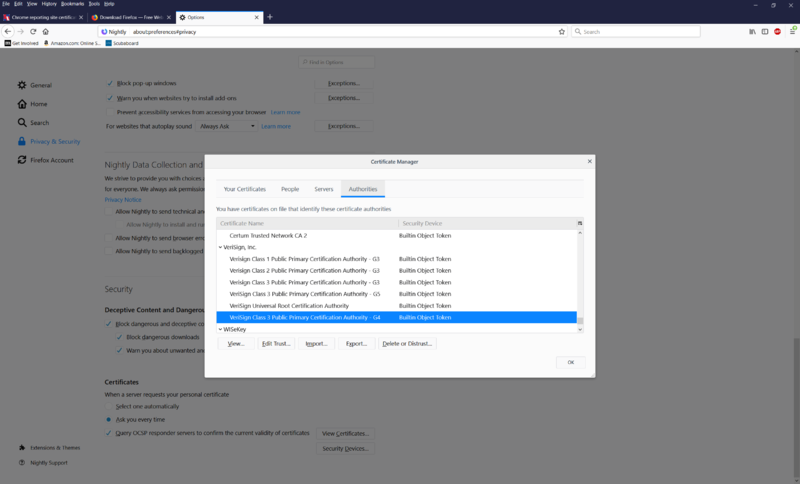Click the browser Back arrow button

pyautogui.click(x=8, y=31)
